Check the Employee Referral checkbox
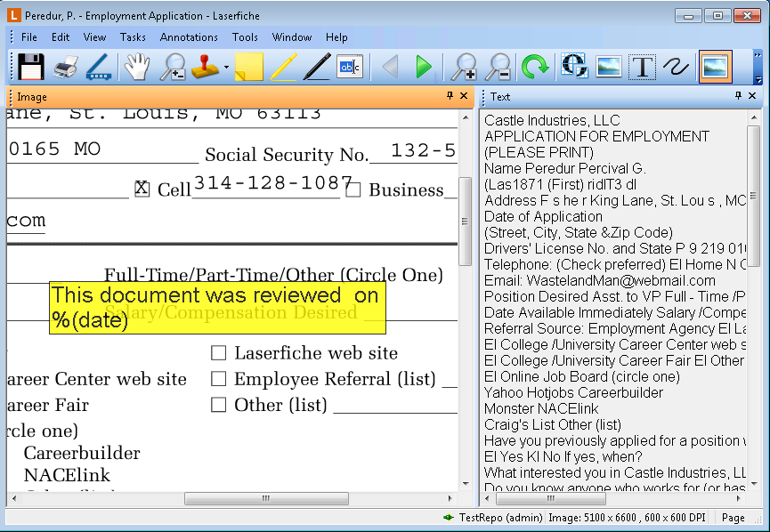 (218, 379)
